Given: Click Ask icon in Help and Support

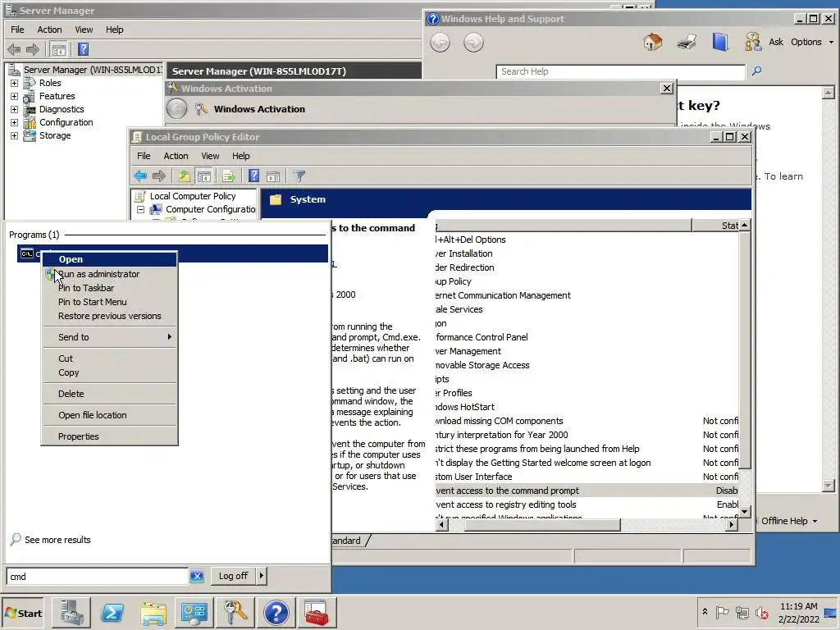Looking at the screenshot, I should 753,42.
